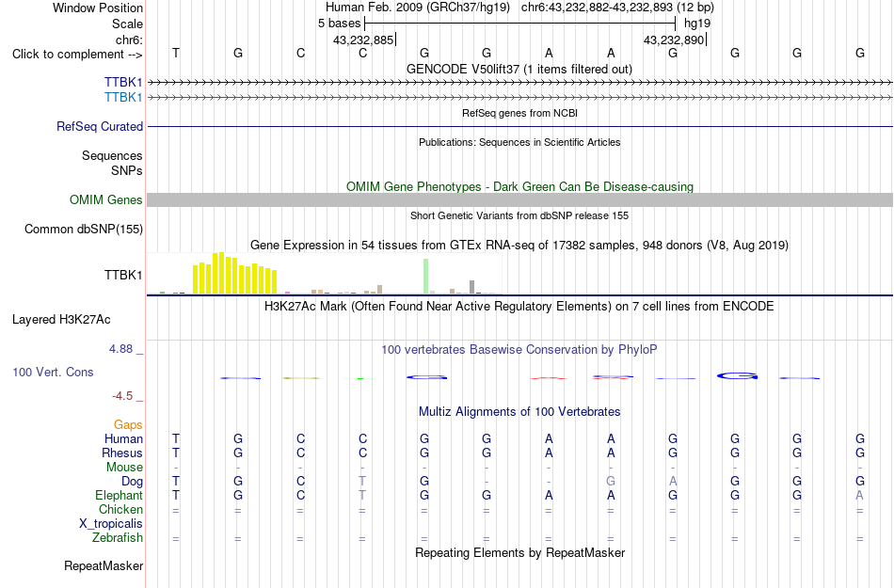Click the Sequences SNPs track label

coord(112,163)
